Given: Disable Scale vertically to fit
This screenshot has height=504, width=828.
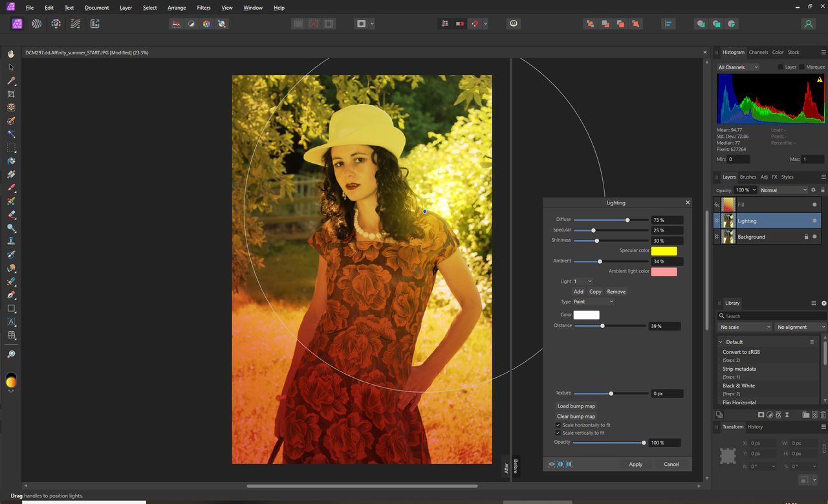Looking at the screenshot, I should point(558,433).
